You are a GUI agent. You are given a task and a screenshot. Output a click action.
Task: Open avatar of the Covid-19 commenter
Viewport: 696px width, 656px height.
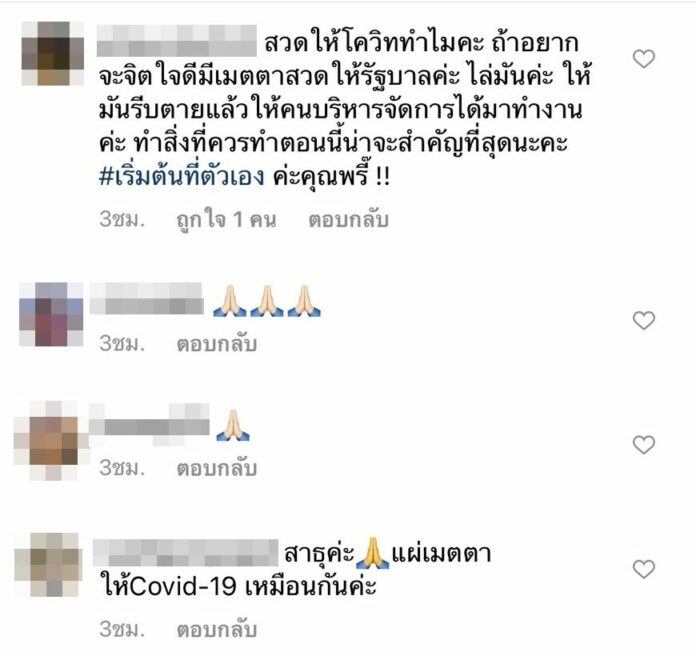click(x=48, y=565)
